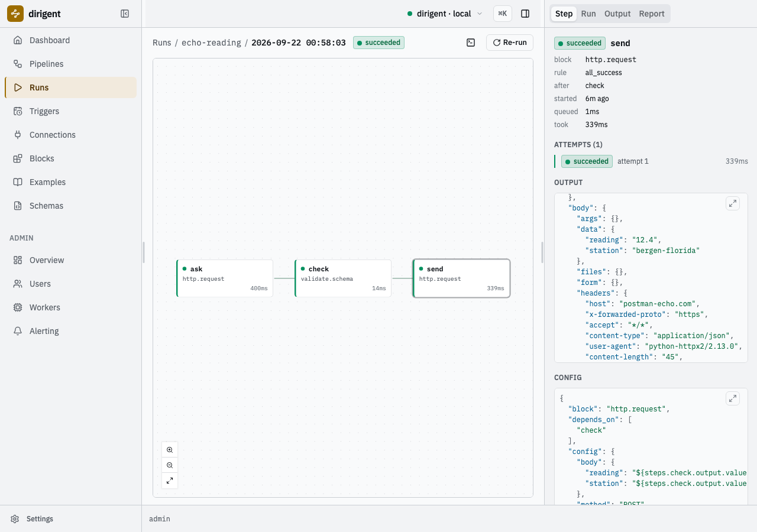
Task: Click the 'after' check value
Action: pyautogui.click(x=595, y=86)
